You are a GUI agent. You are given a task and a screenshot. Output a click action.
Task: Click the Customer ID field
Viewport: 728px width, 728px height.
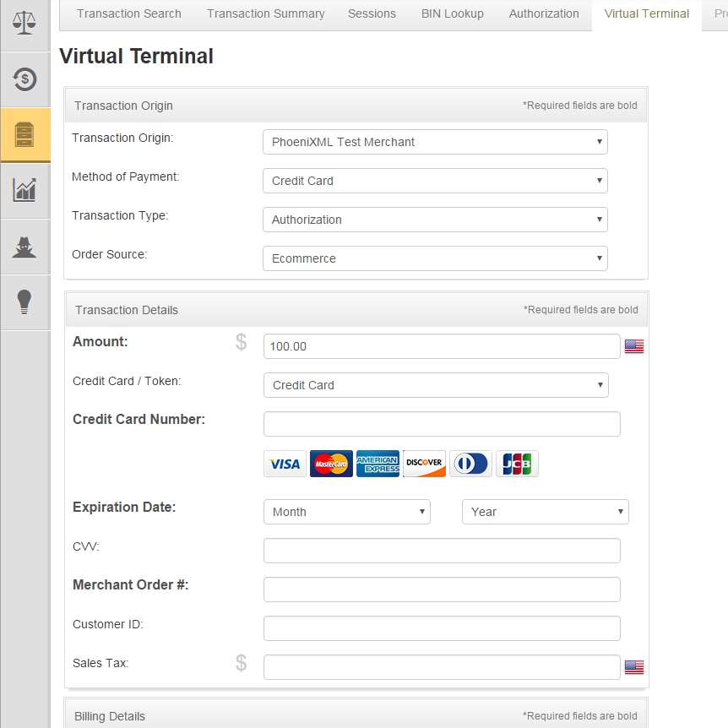[442, 628]
